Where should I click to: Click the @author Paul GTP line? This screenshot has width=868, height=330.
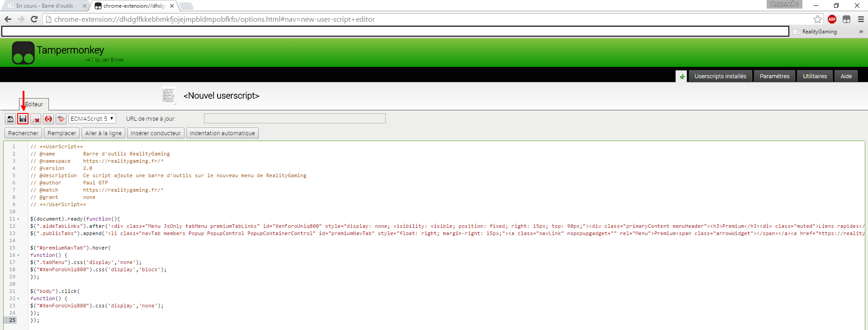(69, 183)
